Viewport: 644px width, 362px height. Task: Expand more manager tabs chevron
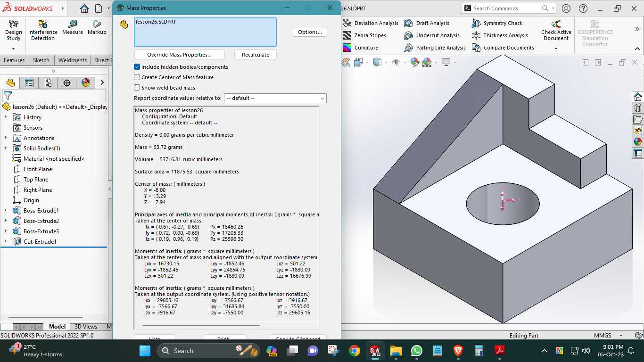click(102, 83)
